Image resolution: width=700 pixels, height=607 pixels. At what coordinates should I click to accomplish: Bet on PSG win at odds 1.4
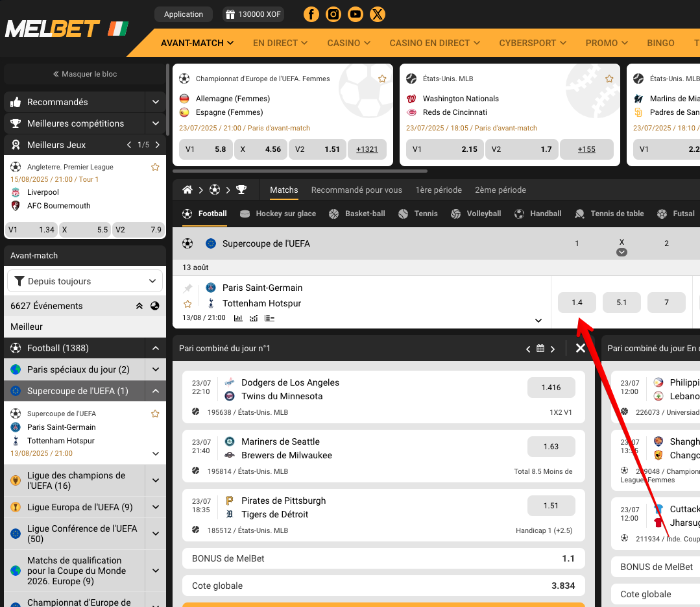(x=577, y=303)
